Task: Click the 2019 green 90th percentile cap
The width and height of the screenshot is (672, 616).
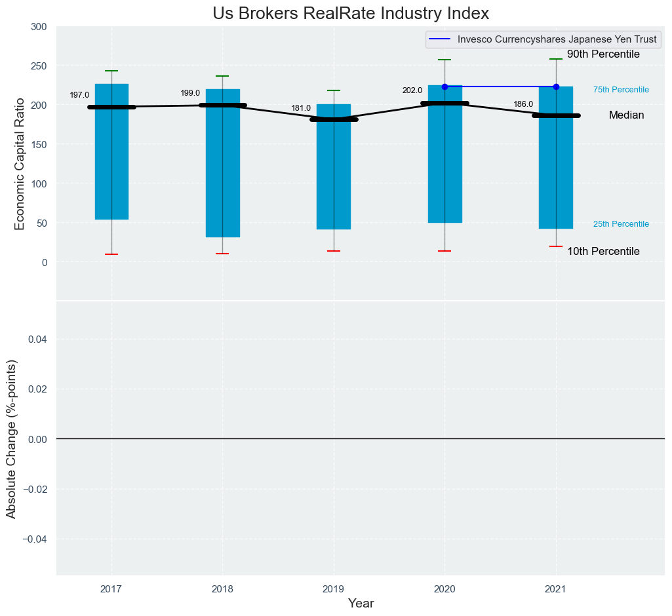Action: tap(334, 91)
